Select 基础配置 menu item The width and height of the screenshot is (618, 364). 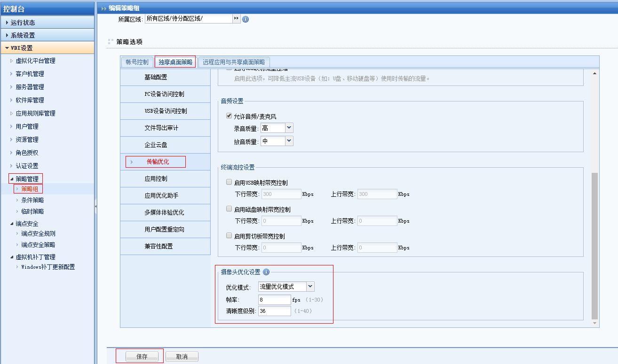click(165, 77)
